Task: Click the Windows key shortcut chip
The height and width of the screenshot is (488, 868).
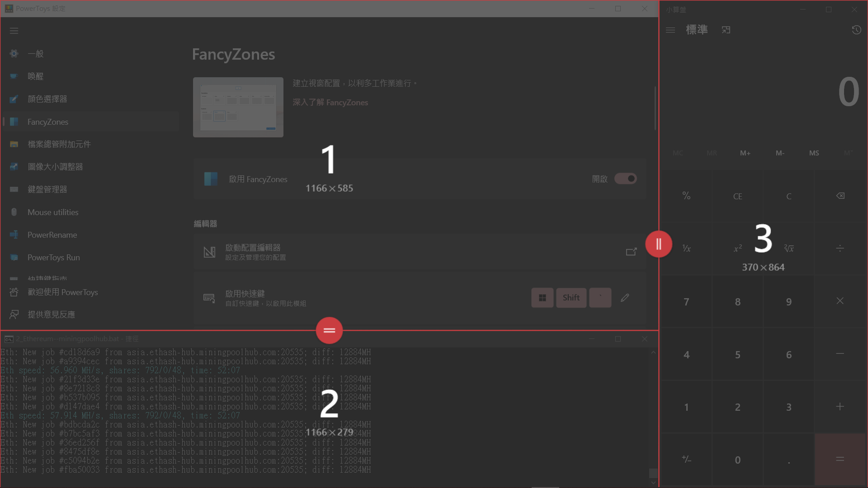Action: pos(542,298)
